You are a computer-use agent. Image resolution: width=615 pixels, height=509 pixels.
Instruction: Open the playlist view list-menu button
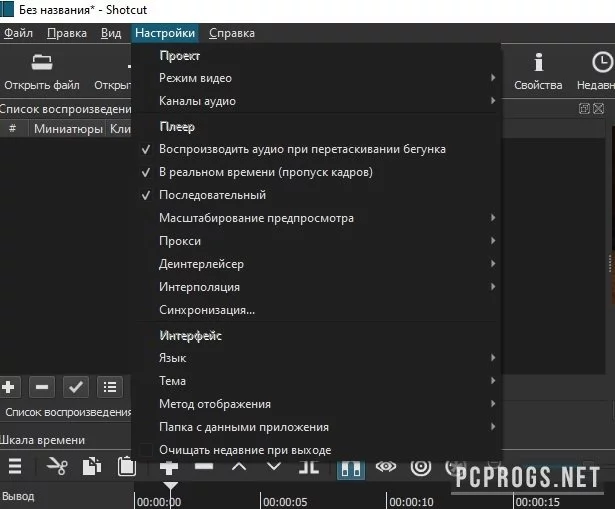pyautogui.click(x=110, y=387)
